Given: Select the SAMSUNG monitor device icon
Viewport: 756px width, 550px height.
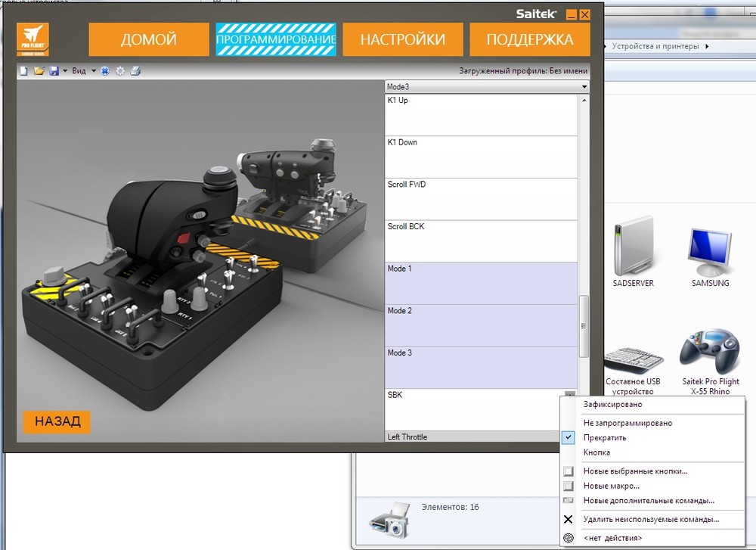Looking at the screenshot, I should (710, 258).
